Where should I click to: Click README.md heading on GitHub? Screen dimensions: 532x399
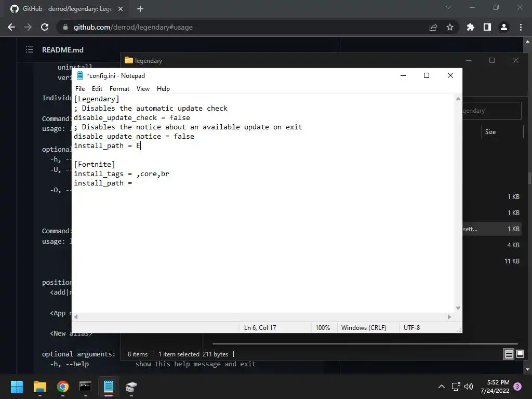click(x=63, y=50)
